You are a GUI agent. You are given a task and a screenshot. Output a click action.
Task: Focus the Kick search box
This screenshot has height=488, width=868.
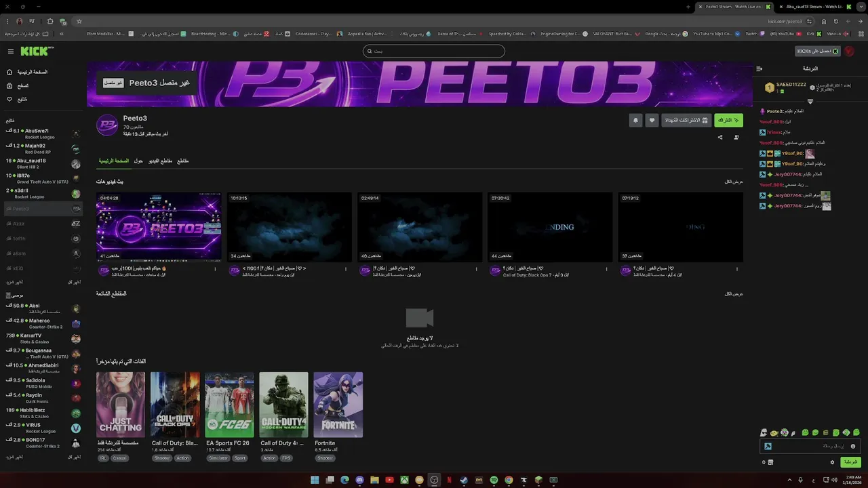pos(434,51)
